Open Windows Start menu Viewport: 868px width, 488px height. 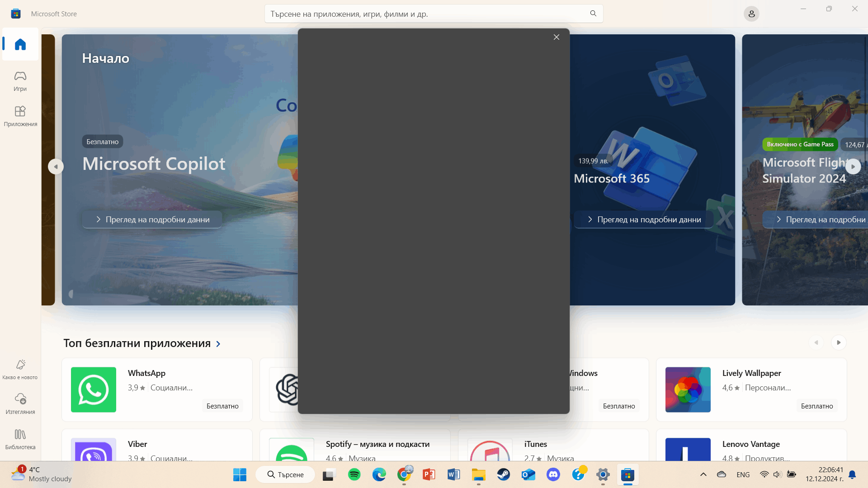click(240, 474)
